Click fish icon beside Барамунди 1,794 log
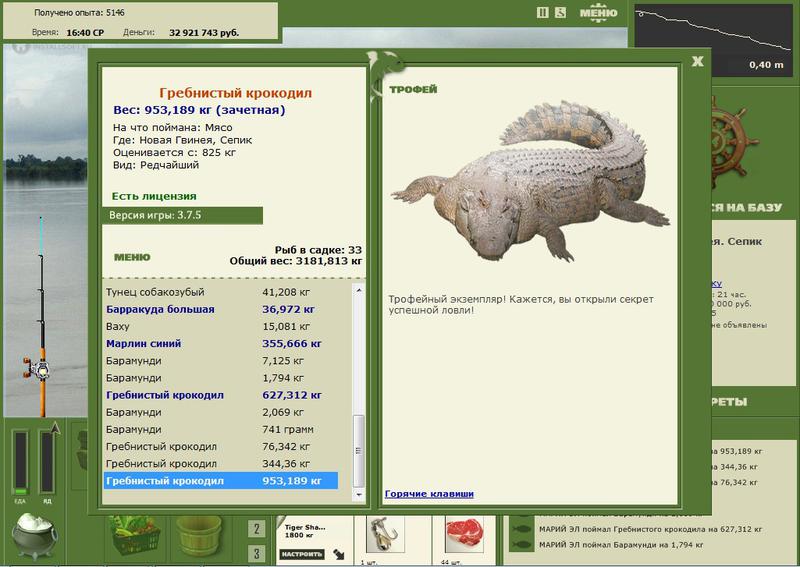 (521, 545)
